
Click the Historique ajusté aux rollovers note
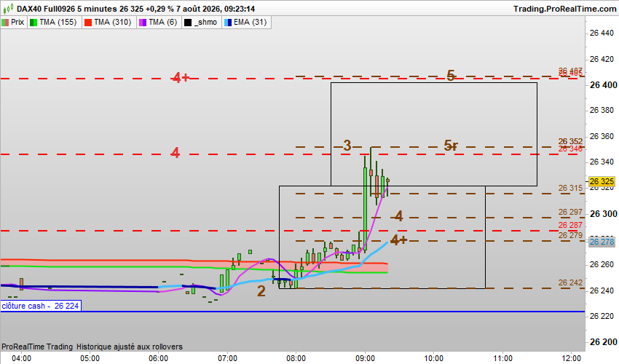130,347
